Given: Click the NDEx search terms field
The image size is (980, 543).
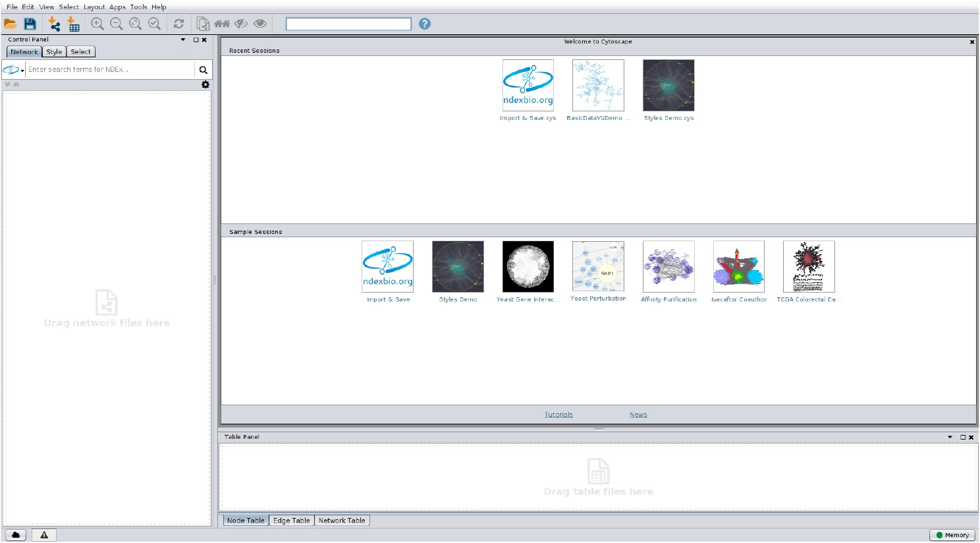Looking at the screenshot, I should pos(110,69).
